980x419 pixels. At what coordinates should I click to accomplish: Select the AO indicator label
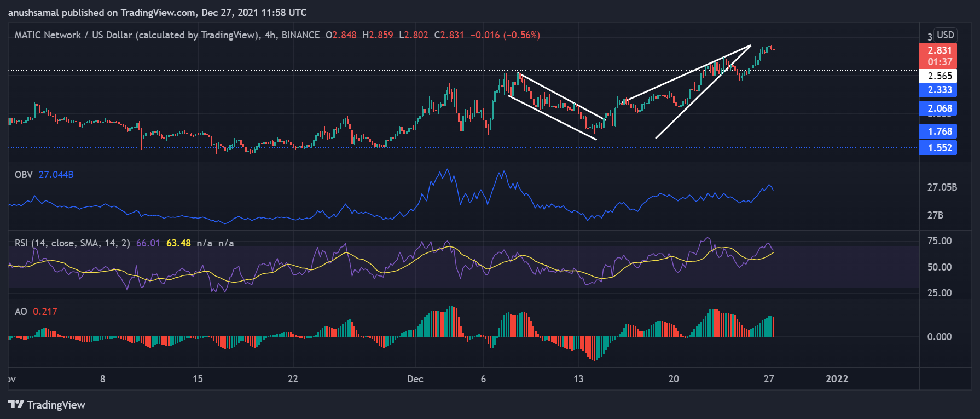[21, 312]
